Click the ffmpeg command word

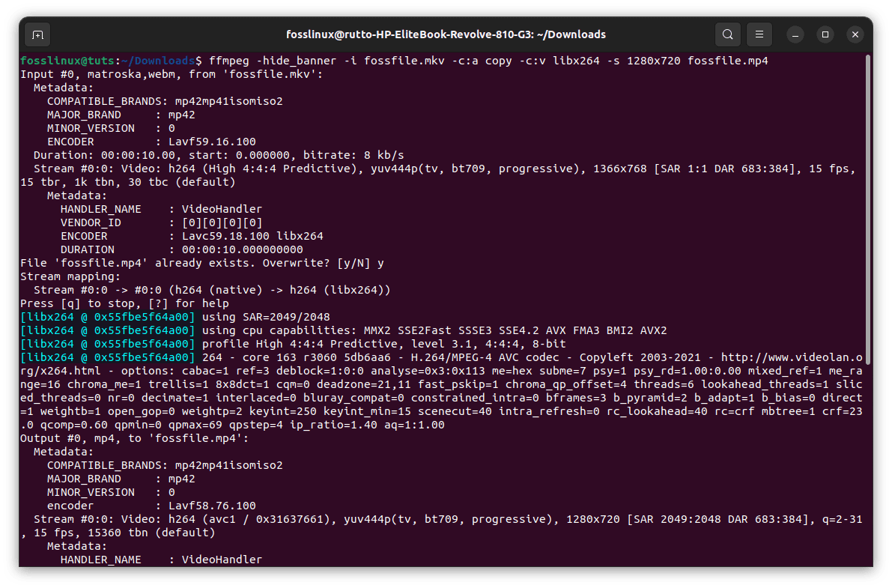coord(228,61)
